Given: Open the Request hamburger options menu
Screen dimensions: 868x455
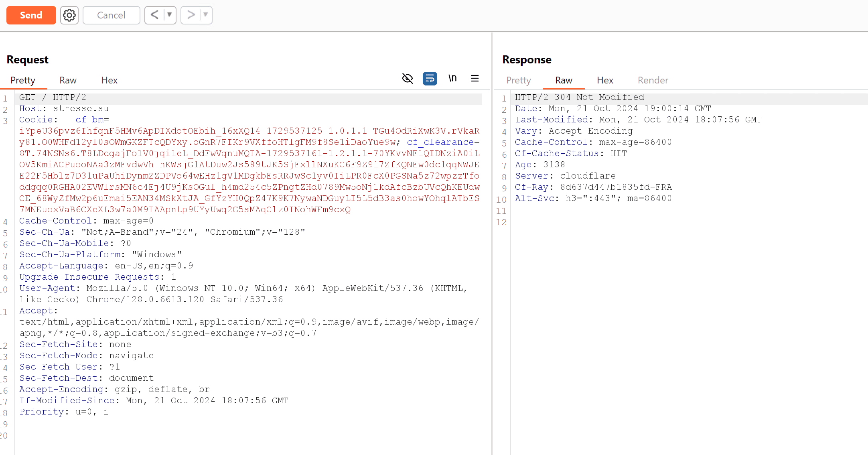Looking at the screenshot, I should point(475,78).
